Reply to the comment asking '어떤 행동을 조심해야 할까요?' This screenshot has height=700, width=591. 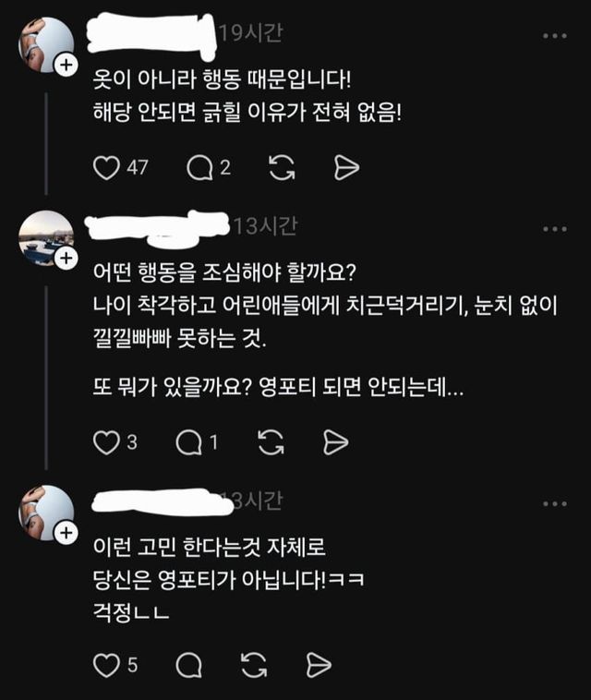tap(189, 443)
